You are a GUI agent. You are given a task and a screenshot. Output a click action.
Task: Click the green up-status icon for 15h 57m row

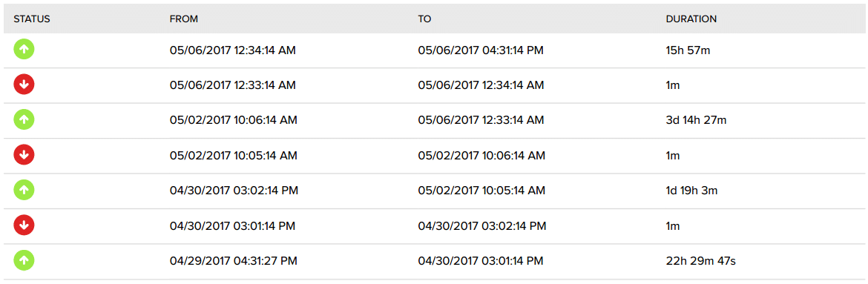pos(24,50)
